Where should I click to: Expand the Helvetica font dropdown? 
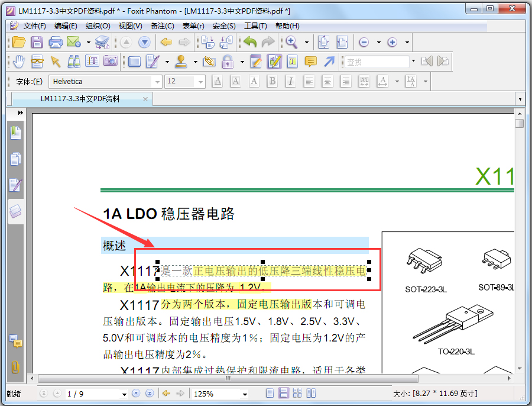(157, 82)
